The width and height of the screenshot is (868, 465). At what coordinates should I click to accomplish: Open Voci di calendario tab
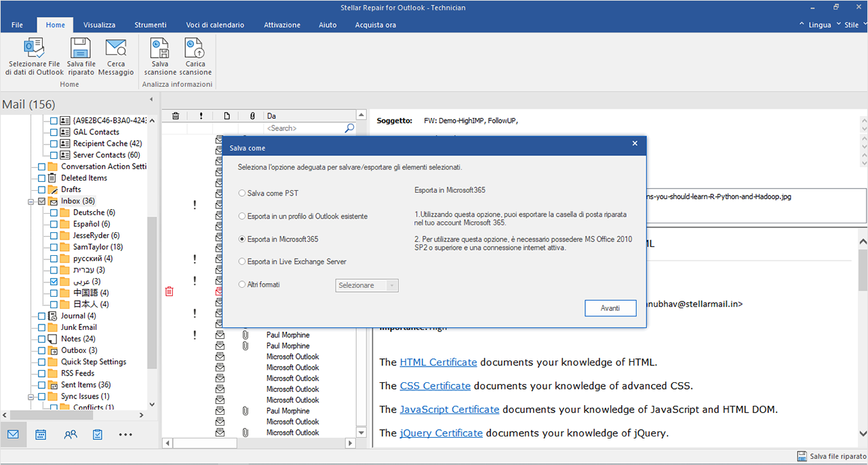coord(215,24)
